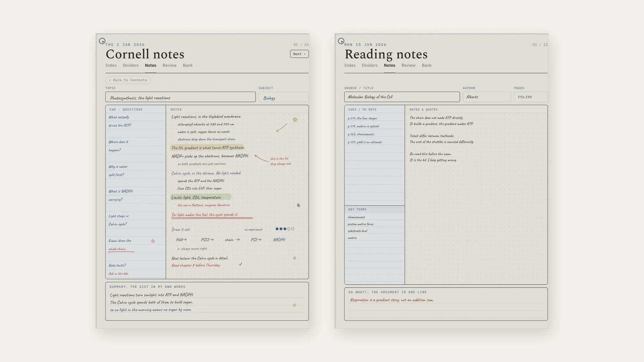The image size is (644, 362).
Task: Click key term 'proton-motive force'
Action: [361, 224]
